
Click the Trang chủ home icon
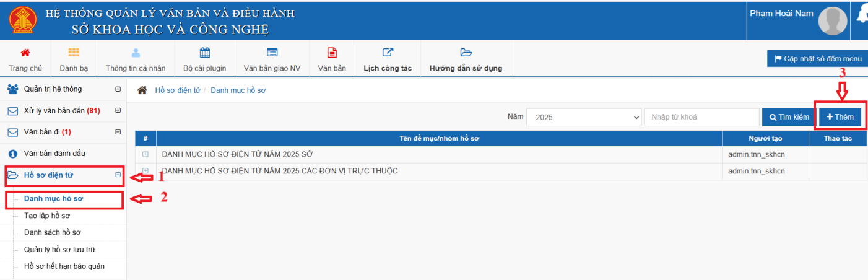coord(25,53)
